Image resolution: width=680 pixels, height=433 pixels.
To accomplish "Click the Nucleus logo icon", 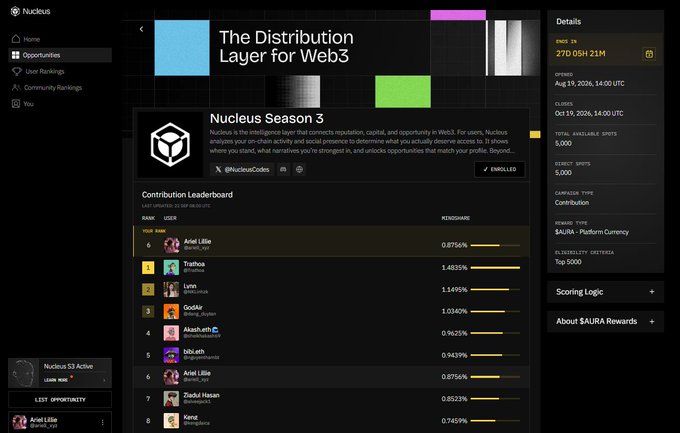I will [x=15, y=11].
